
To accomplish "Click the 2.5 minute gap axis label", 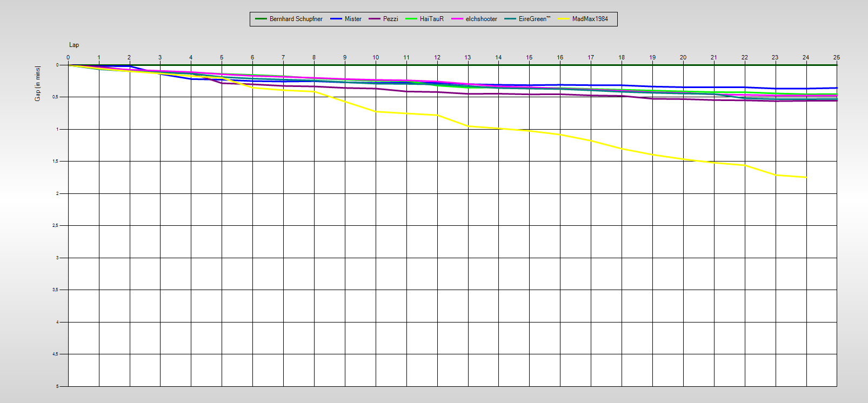I will coord(56,226).
